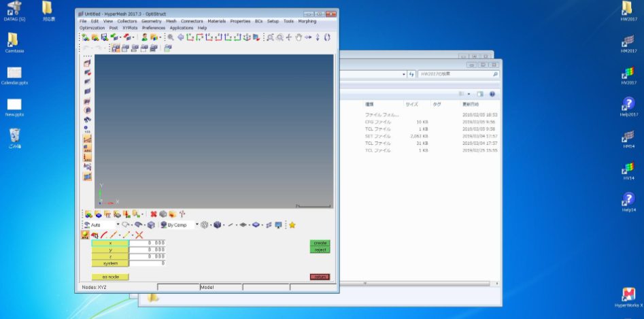The height and width of the screenshot is (319, 644).
Task: Select the Calendar.pptx desktop file
Action: pos(14,75)
